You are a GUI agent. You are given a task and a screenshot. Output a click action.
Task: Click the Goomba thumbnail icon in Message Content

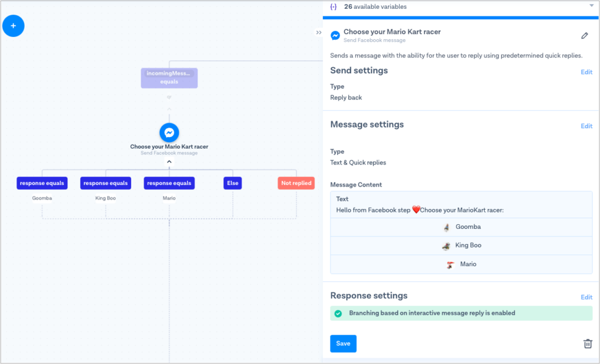point(446,227)
